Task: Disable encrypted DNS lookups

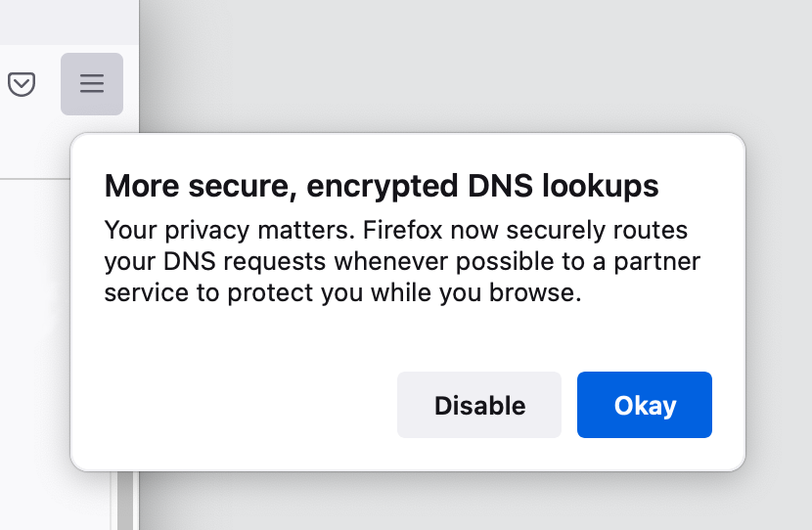Action: click(479, 405)
